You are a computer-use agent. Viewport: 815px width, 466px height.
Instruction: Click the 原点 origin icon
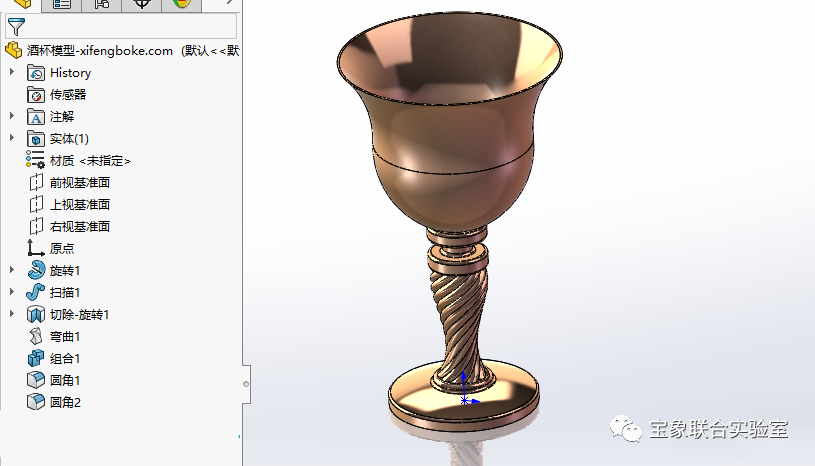35,248
